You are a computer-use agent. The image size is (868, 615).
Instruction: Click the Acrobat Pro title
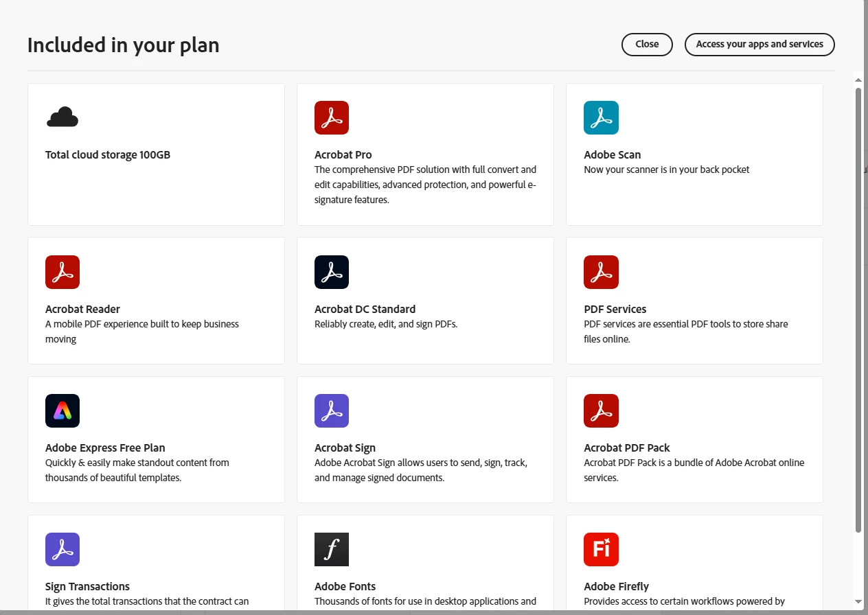(x=343, y=155)
